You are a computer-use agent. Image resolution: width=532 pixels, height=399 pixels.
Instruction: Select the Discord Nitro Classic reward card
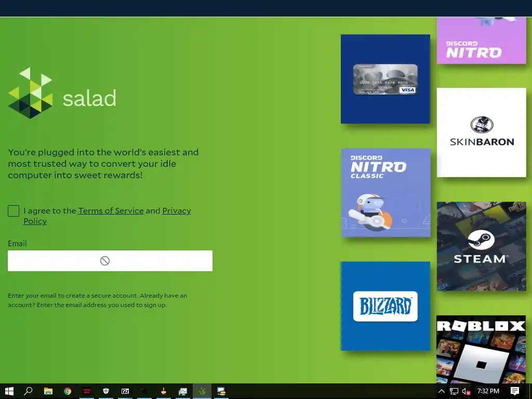coord(386,192)
